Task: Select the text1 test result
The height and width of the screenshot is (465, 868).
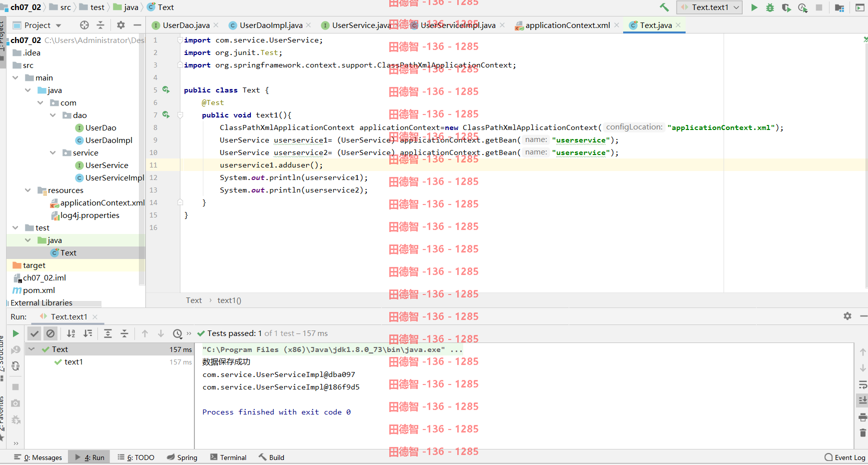Action: tap(73, 362)
